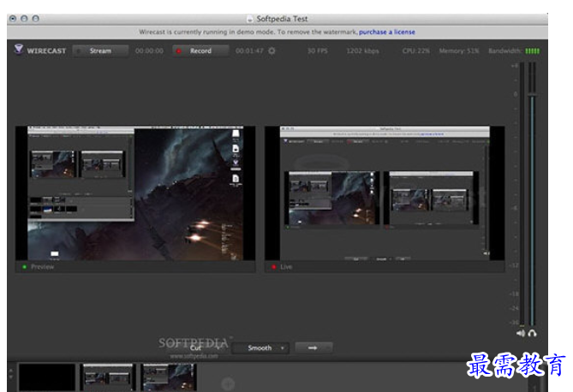Click inside the Preview video pane

[x=135, y=193]
